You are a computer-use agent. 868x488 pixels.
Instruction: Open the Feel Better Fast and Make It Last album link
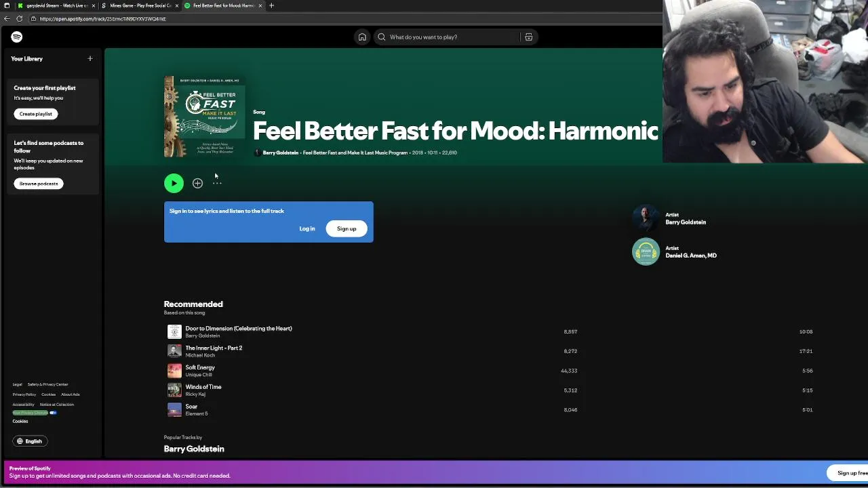click(355, 153)
